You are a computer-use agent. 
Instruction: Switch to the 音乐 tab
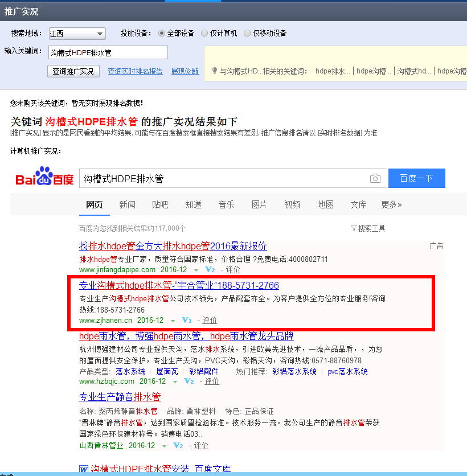226,204
